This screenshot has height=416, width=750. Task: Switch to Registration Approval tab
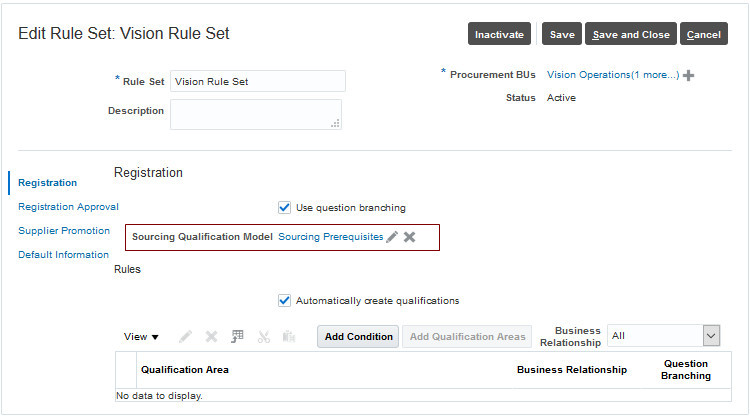tap(68, 207)
